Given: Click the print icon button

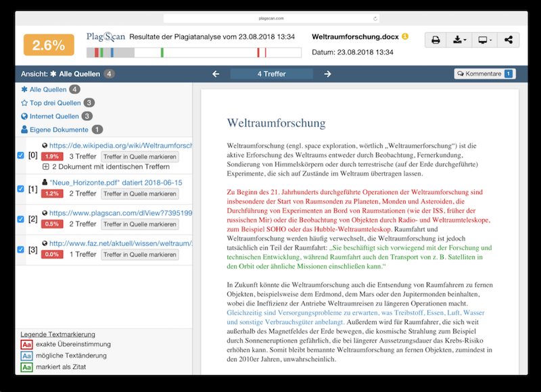Looking at the screenshot, I should click(436, 40).
